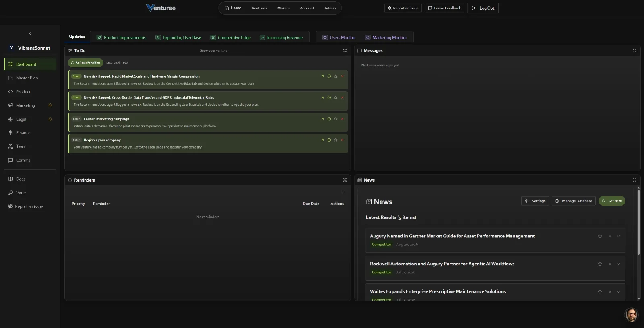Expand the Waites Enterprise Prescriptive news item
Screen dimensions: 644x328
click(619, 292)
